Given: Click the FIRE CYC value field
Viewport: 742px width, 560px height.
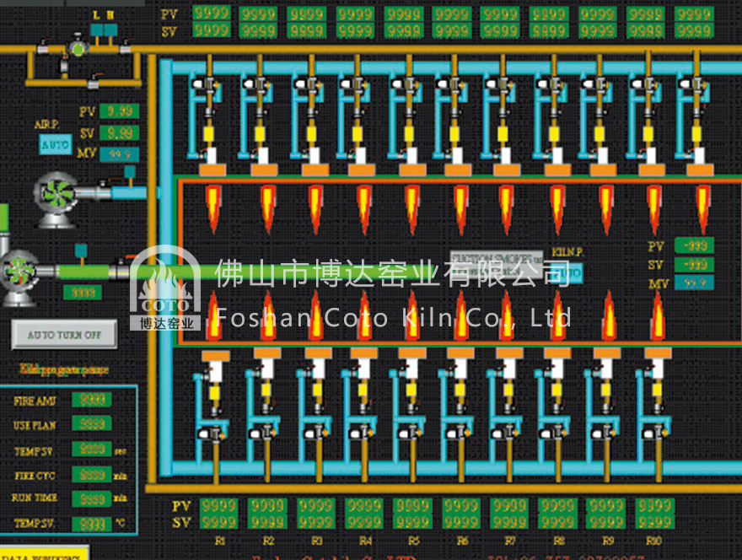Looking at the screenshot, I should point(92,474).
